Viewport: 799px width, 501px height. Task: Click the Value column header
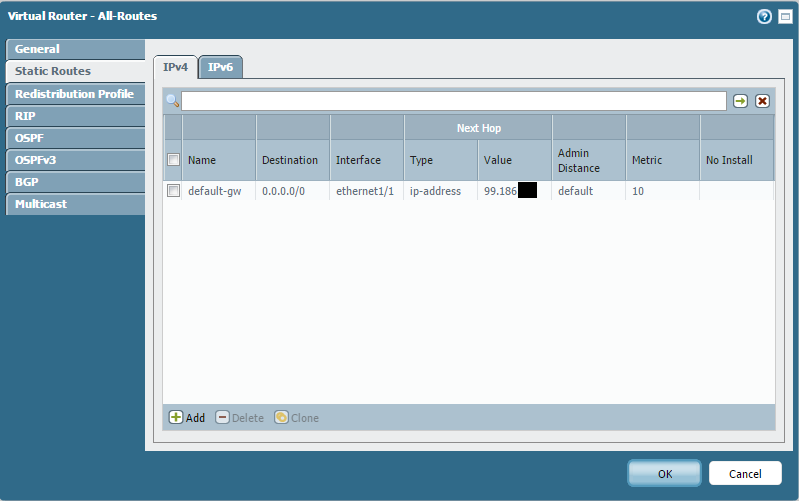click(515, 160)
